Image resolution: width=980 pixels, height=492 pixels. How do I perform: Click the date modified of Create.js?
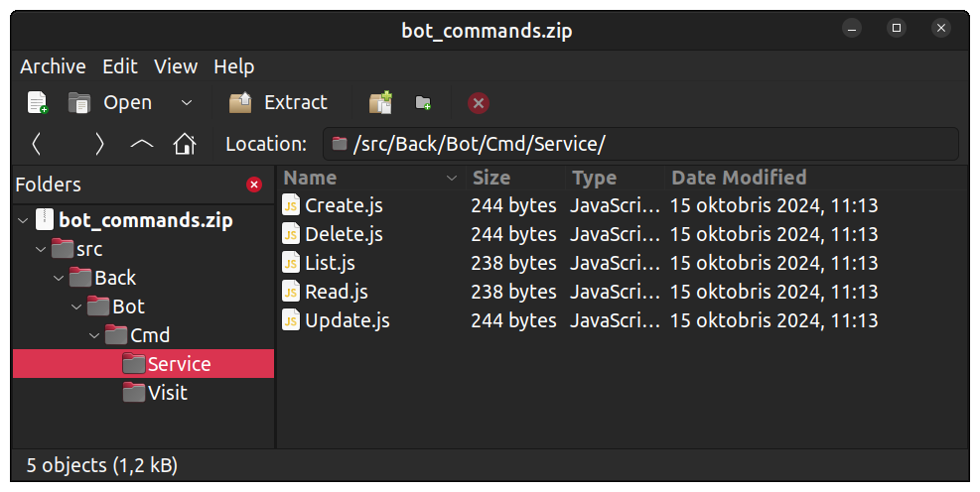[x=773, y=205]
